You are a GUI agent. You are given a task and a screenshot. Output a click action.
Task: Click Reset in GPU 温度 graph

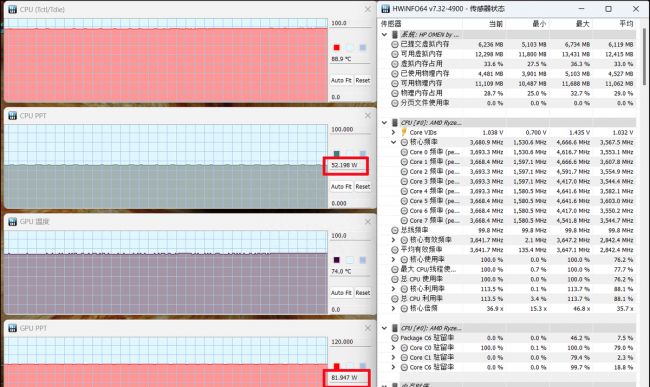(x=363, y=293)
